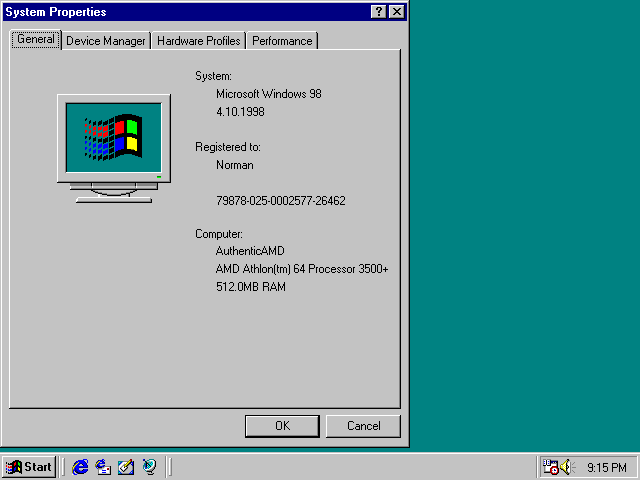
Task: Click the question mark help button
Action: coord(379,11)
